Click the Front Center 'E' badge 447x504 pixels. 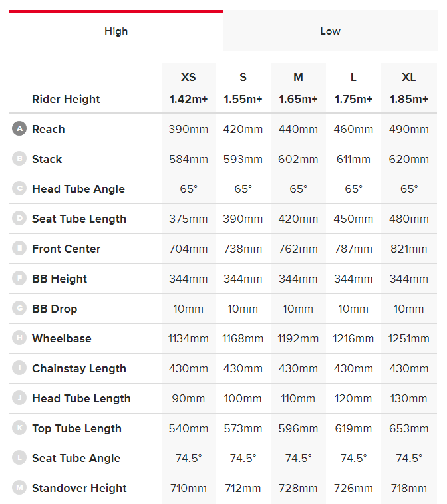click(x=19, y=249)
